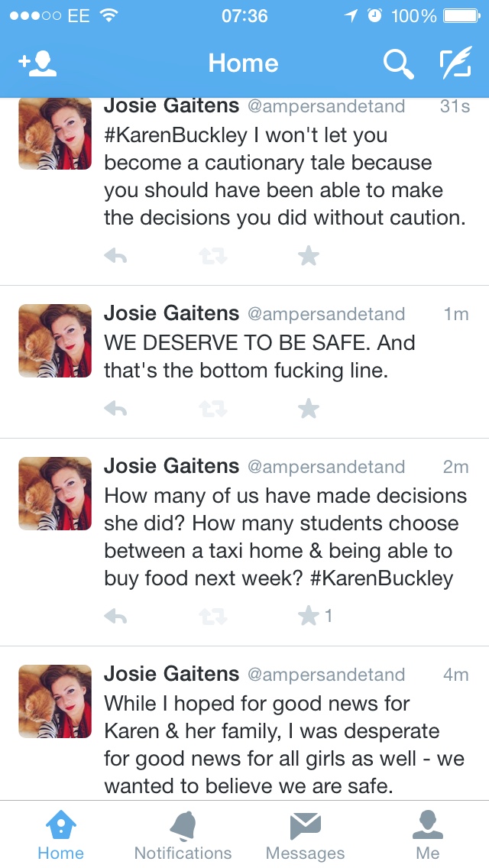
Task: Tap the add contact icon
Action: tap(37, 64)
